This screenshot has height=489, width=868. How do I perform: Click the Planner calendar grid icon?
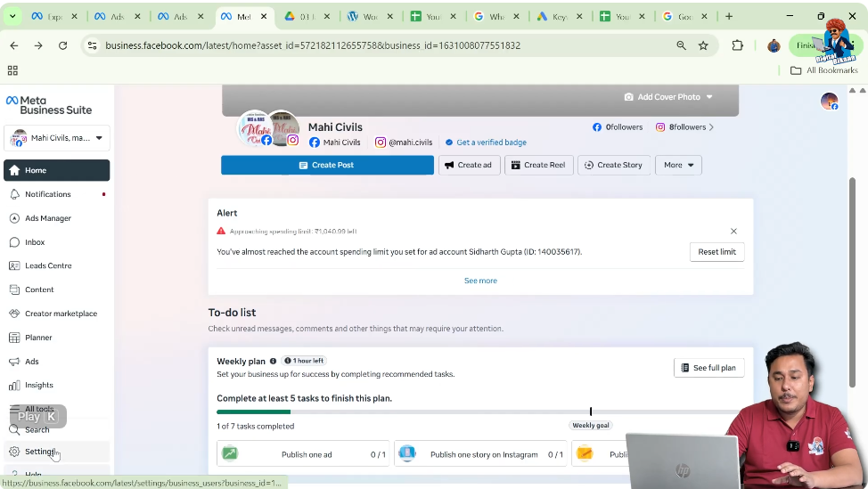[14, 338]
